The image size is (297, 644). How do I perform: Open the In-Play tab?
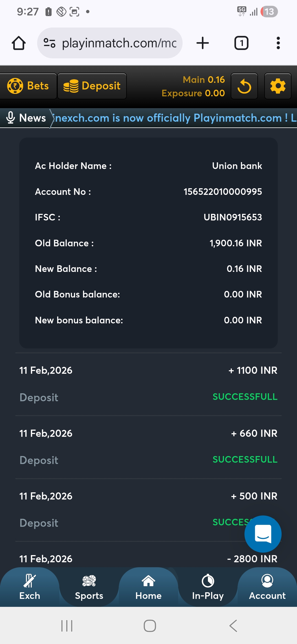point(208,588)
